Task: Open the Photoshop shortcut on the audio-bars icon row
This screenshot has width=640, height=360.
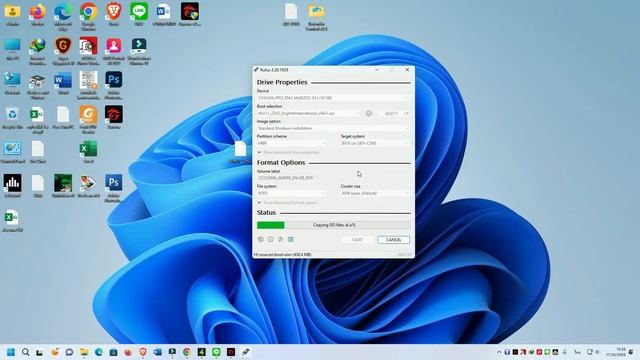Action: [113, 188]
